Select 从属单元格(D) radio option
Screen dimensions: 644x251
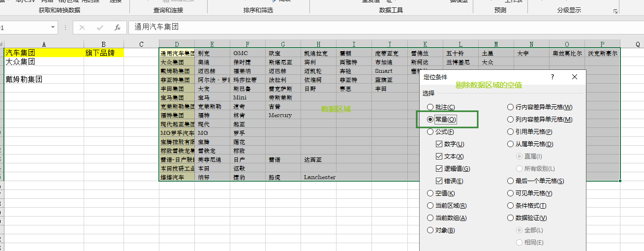(531, 144)
